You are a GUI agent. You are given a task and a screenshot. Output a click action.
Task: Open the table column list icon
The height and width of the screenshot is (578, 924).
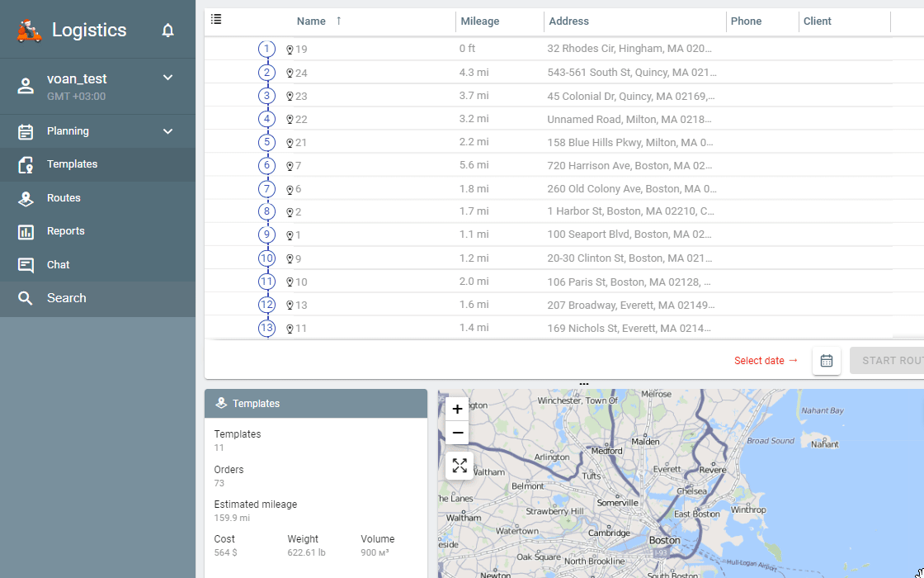(216, 20)
